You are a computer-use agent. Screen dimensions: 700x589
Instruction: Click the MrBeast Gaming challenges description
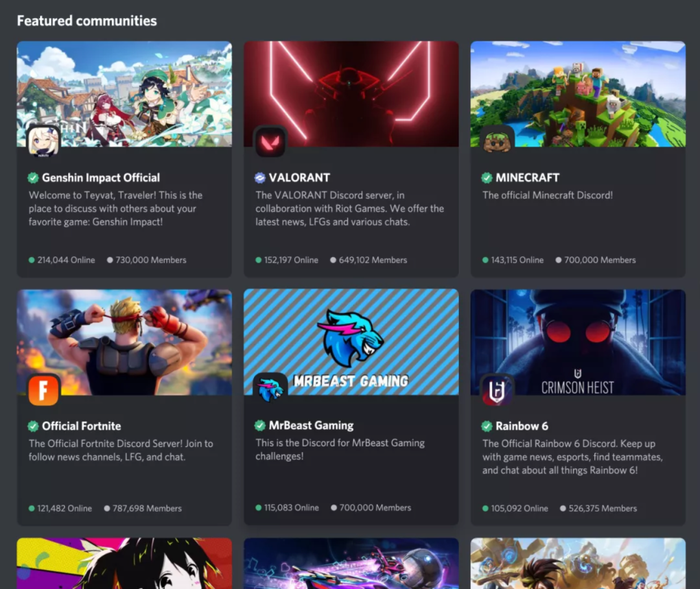point(340,450)
